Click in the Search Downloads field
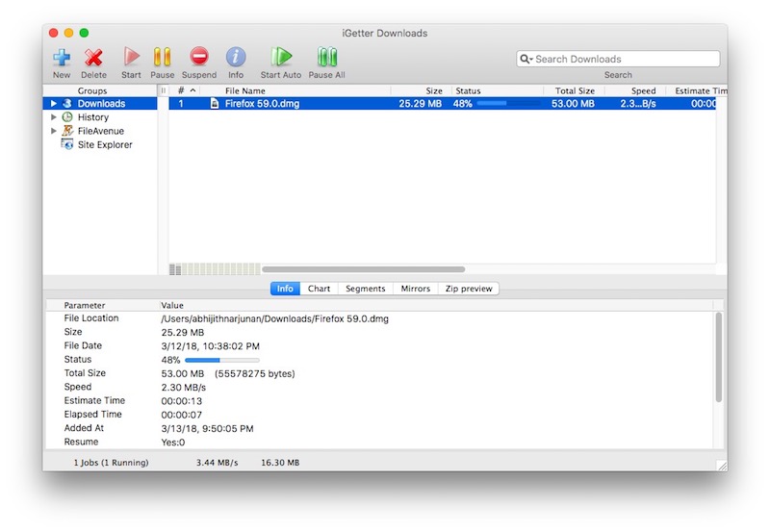Screen dimensions: 770x532 click(618, 59)
